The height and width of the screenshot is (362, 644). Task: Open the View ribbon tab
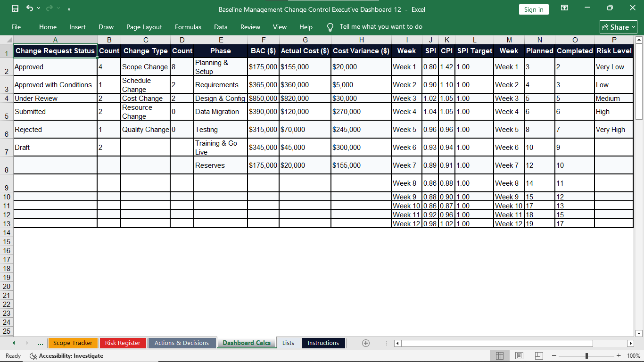coord(280,27)
